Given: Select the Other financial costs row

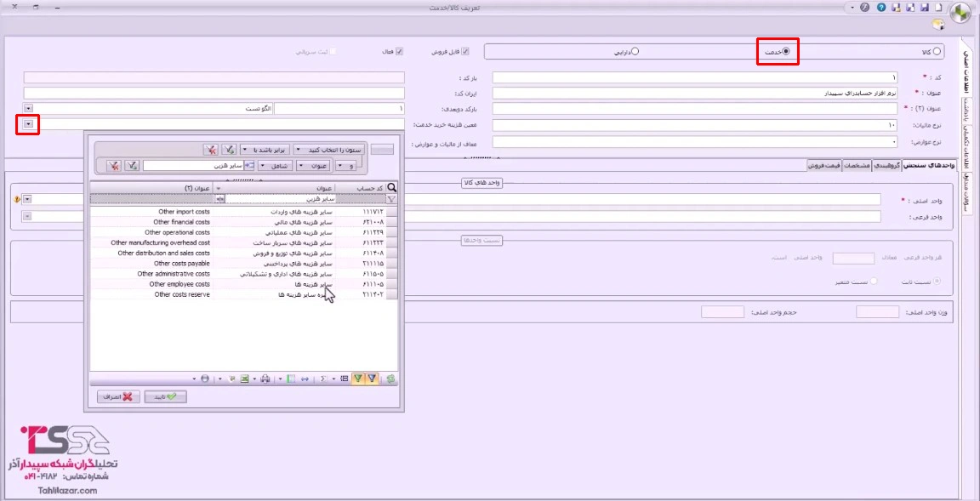Looking at the screenshot, I should [x=244, y=222].
